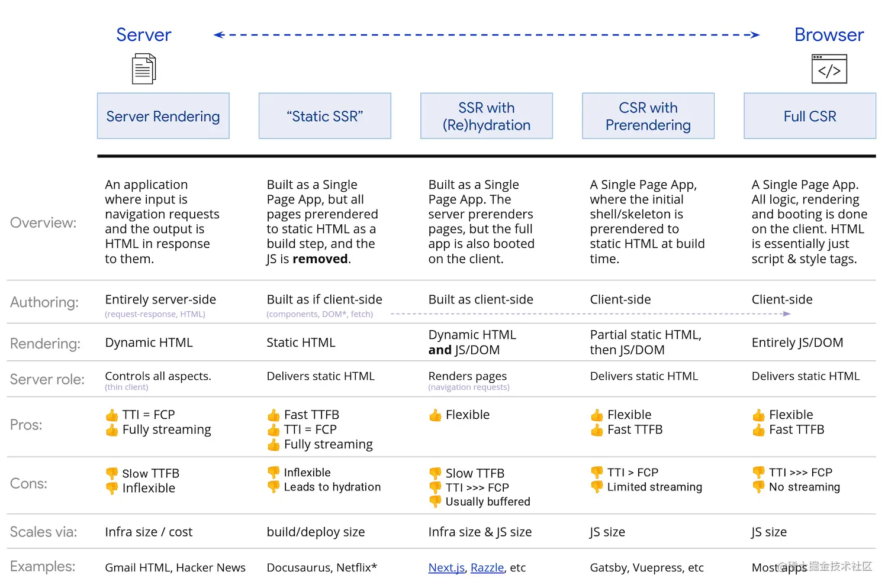888x588 pixels.
Task: Click the thumbs-down icon next to "Usually buffered"
Action: click(435, 502)
